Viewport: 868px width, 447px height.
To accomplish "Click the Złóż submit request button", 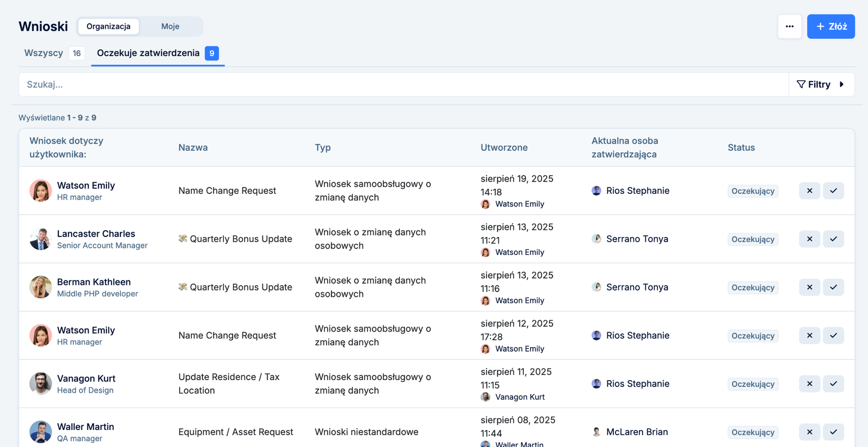I will point(830,26).
